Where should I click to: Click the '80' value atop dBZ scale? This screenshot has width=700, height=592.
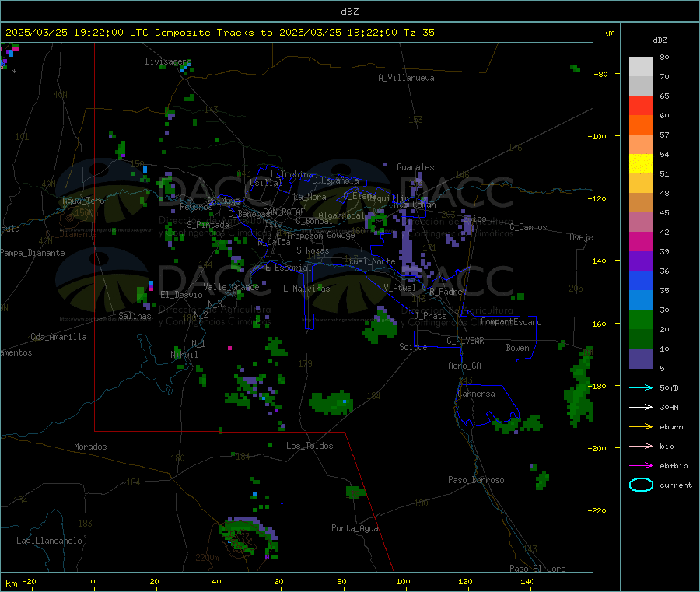pyautogui.click(x=664, y=57)
